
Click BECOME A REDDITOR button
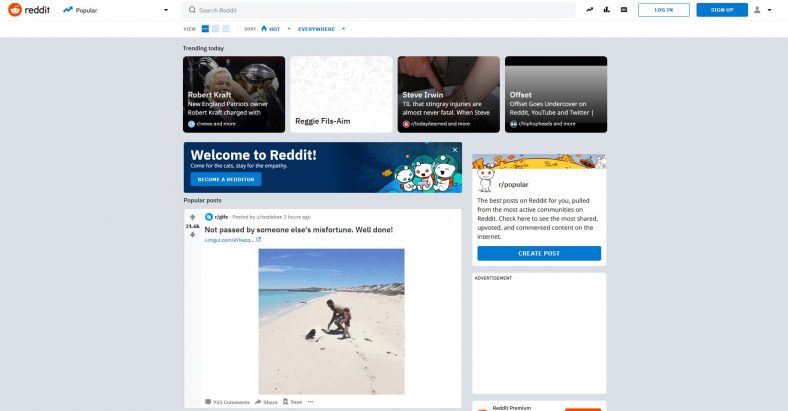(226, 179)
